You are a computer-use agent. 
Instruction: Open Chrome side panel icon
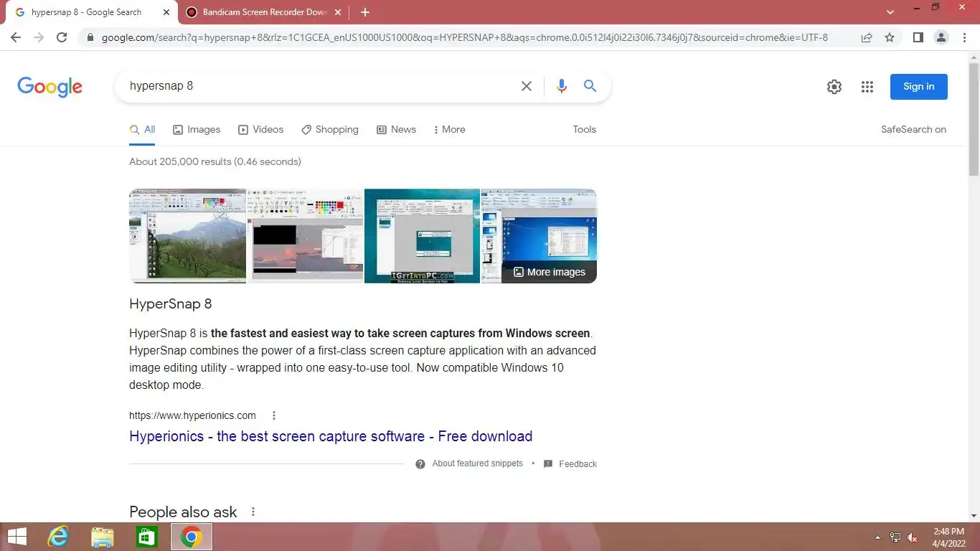click(918, 37)
